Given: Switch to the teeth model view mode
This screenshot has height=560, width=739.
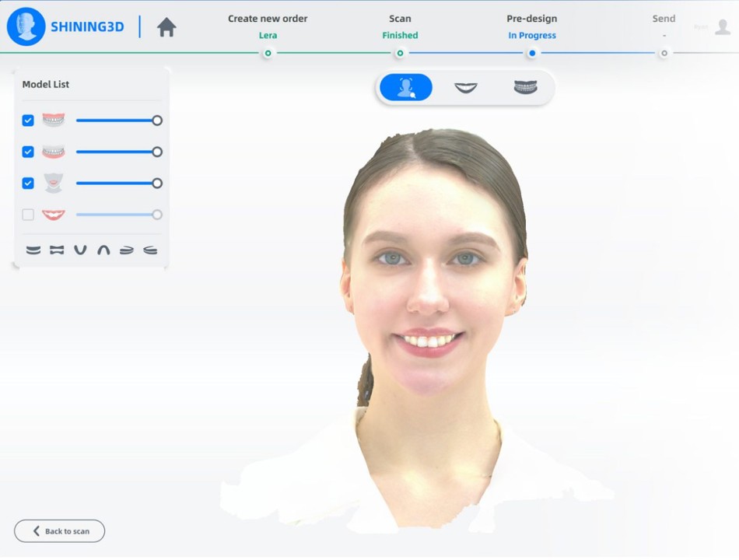Looking at the screenshot, I should (x=526, y=88).
